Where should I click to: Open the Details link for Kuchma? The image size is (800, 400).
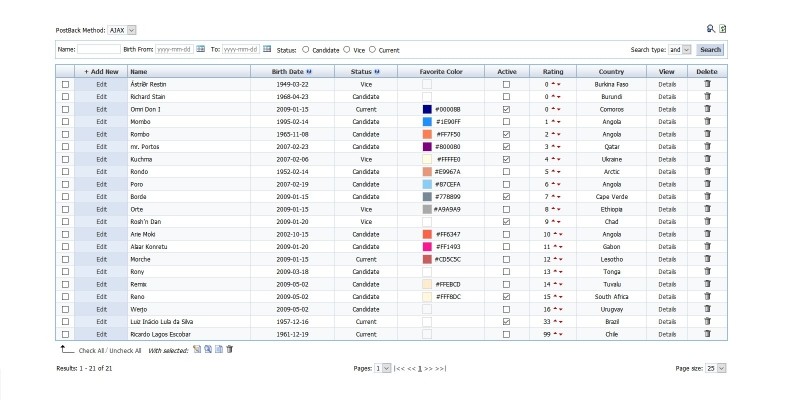click(x=666, y=159)
